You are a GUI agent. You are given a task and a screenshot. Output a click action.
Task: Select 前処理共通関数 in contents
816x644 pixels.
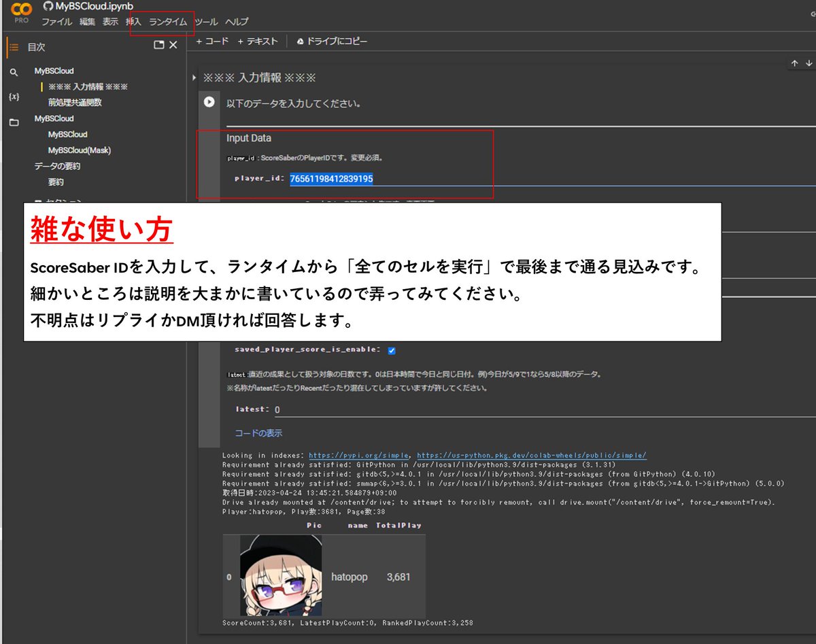(75, 103)
